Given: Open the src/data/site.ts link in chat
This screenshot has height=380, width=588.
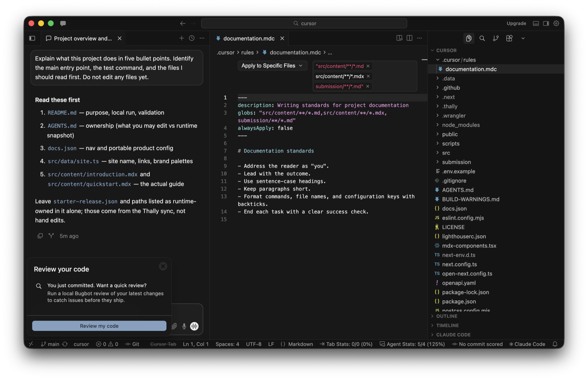Looking at the screenshot, I should [x=73, y=161].
